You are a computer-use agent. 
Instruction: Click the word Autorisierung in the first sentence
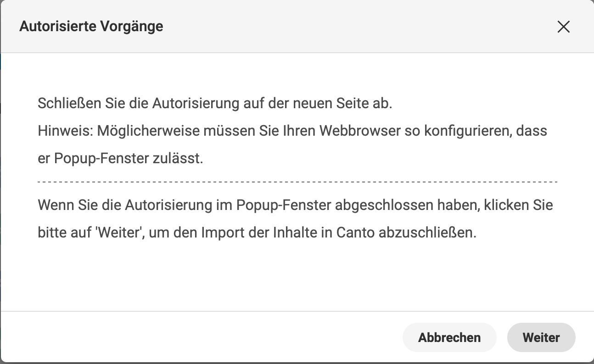click(x=196, y=103)
